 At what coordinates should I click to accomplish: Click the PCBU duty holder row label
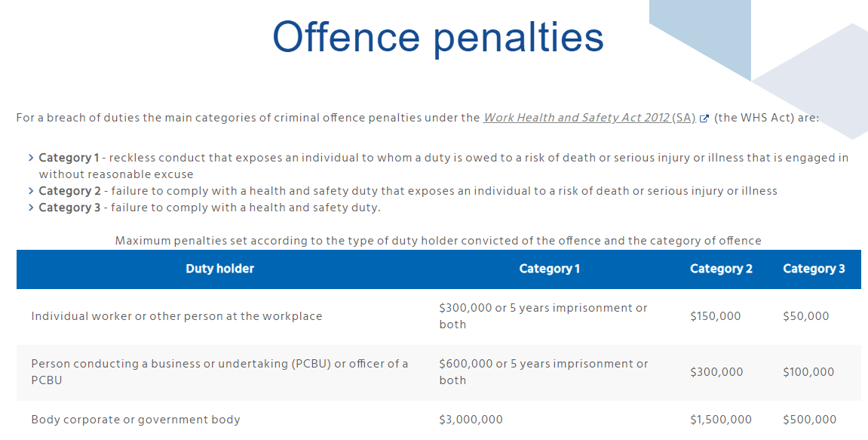pos(219,372)
